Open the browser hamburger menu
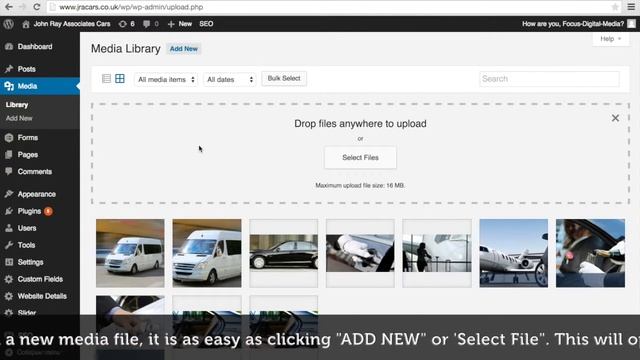 tap(631, 7)
